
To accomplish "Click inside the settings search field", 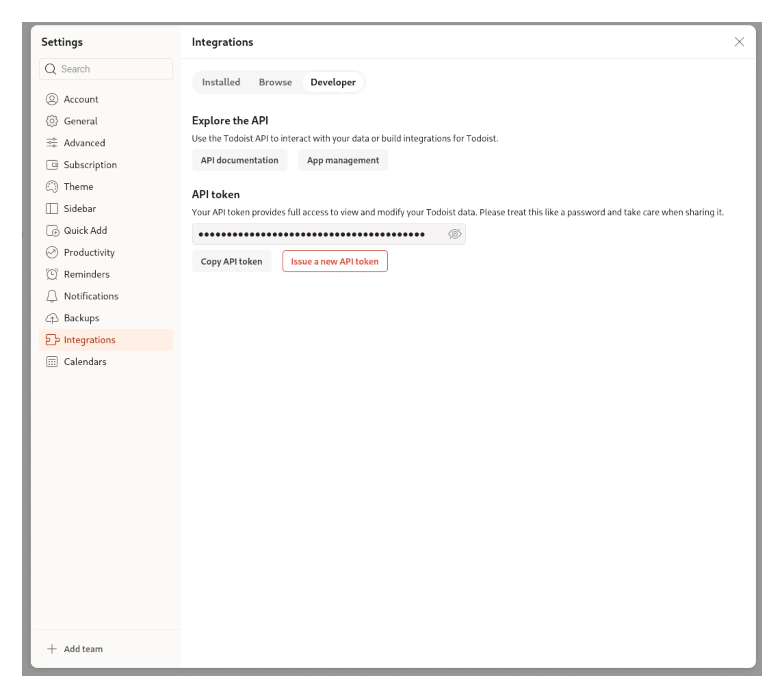I will tap(106, 69).
